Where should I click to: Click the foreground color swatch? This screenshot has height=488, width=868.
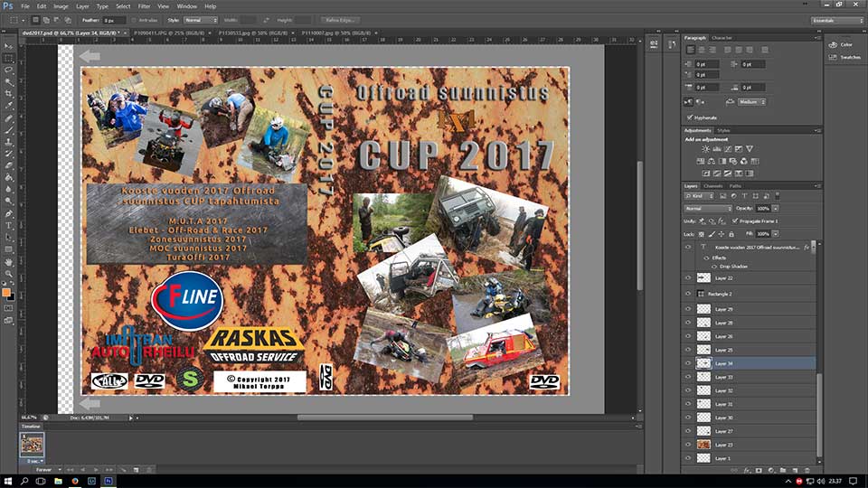coord(7,292)
